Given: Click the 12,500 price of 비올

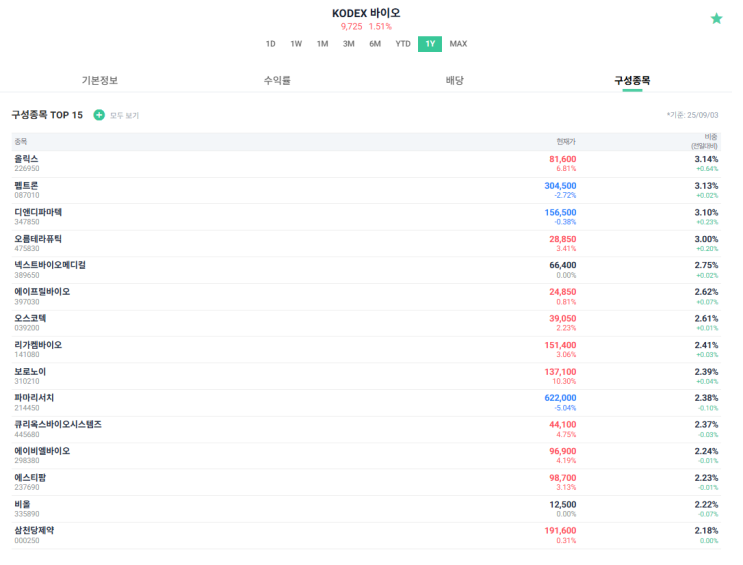Looking at the screenshot, I should click(562, 504).
